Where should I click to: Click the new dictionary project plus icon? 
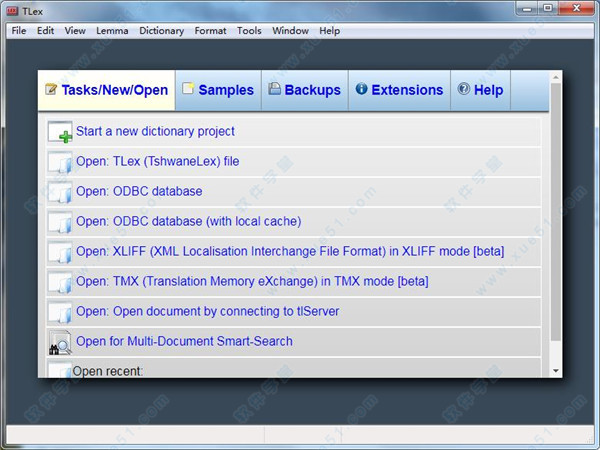coord(60,132)
